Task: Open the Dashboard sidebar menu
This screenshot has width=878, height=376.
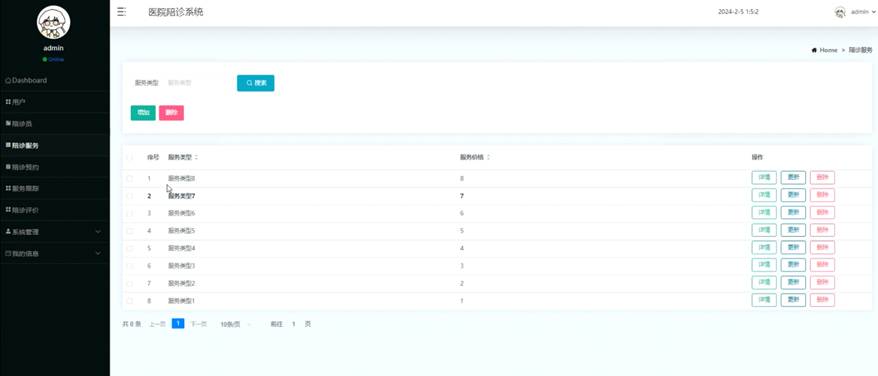Action: pyautogui.click(x=55, y=81)
